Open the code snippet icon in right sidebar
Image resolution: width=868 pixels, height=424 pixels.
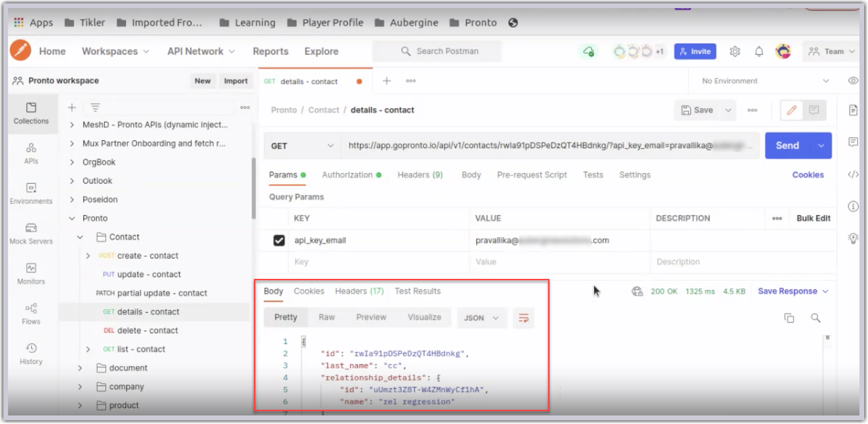(853, 174)
